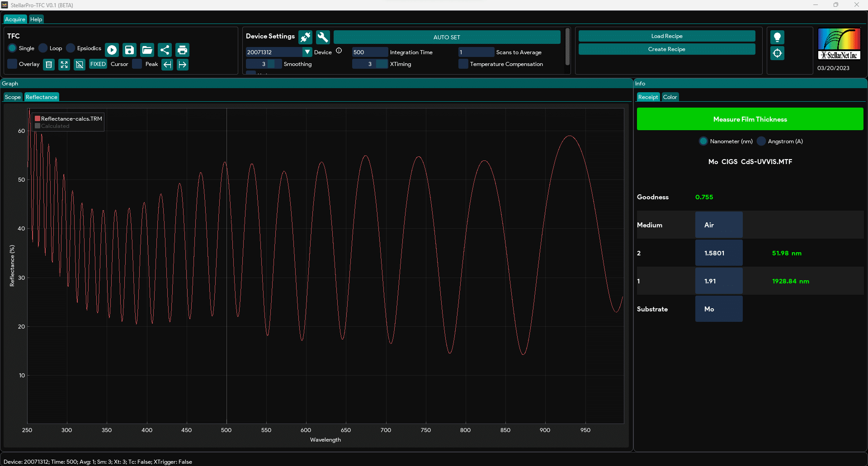Viewport: 868px width, 466px height.
Task: Click the 51.98 nm thickness result
Action: tap(787, 253)
